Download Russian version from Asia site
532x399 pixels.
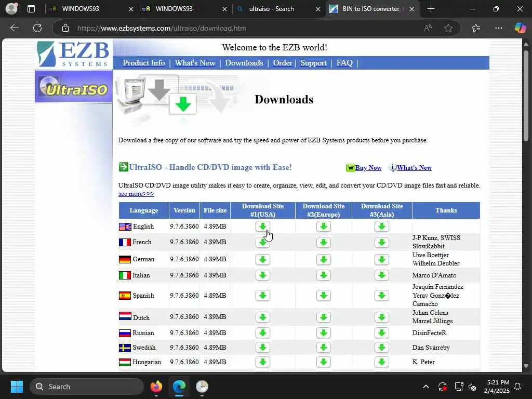coord(382,333)
